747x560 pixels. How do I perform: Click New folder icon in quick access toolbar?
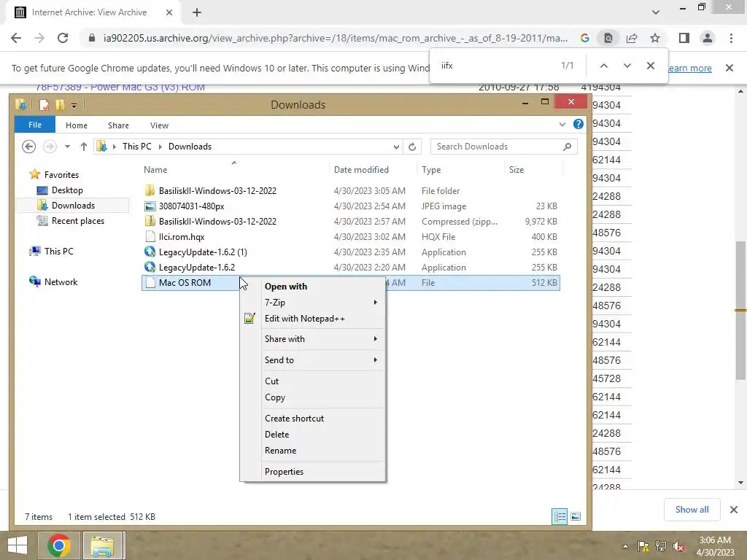coord(60,105)
